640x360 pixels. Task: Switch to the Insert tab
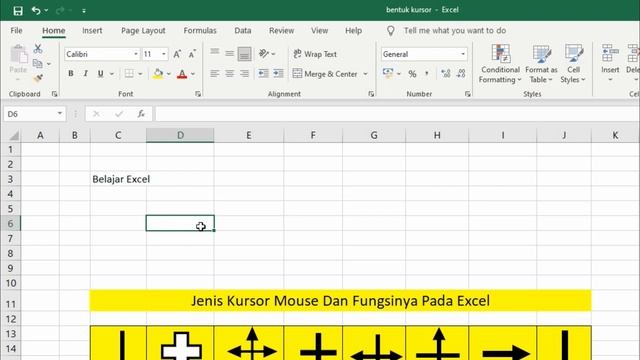pos(92,31)
